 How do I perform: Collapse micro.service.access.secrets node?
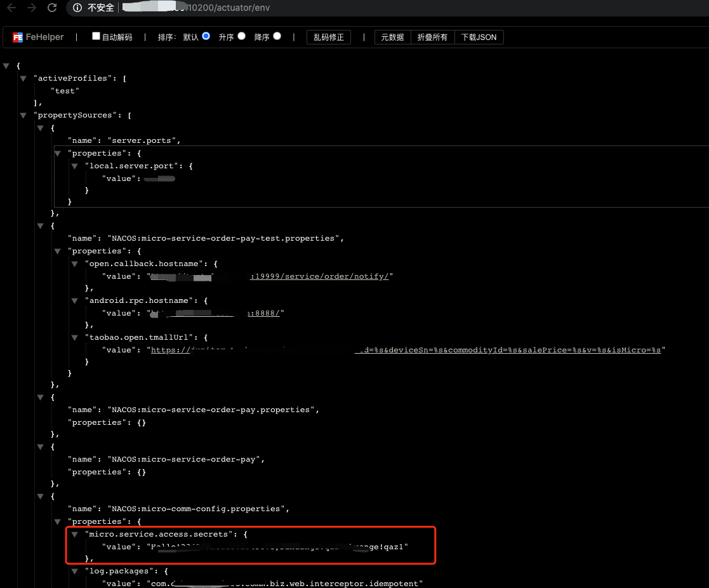(75, 535)
